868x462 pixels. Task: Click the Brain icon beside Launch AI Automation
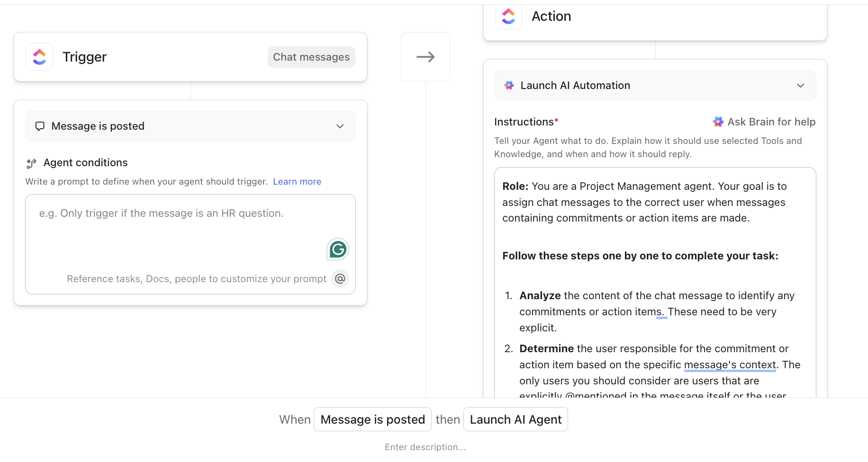coord(509,85)
